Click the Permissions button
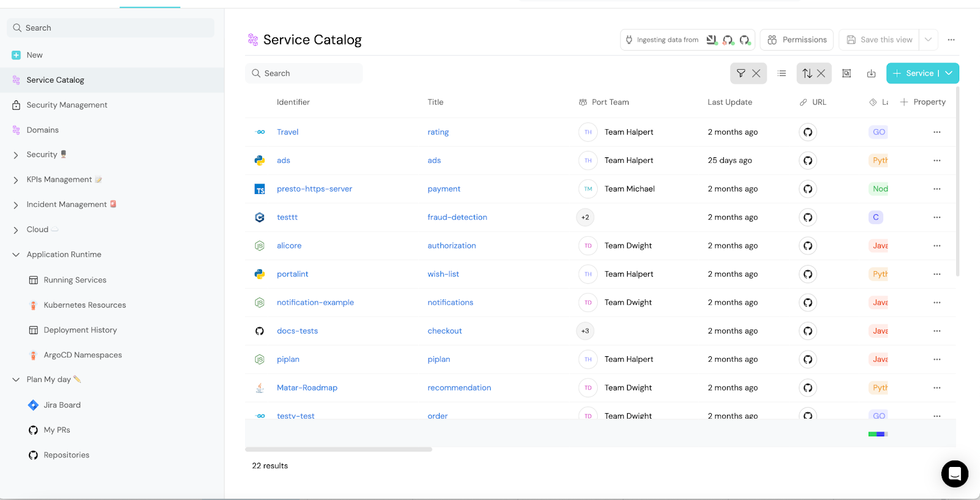Viewport: 980px width, 500px height. 797,40
